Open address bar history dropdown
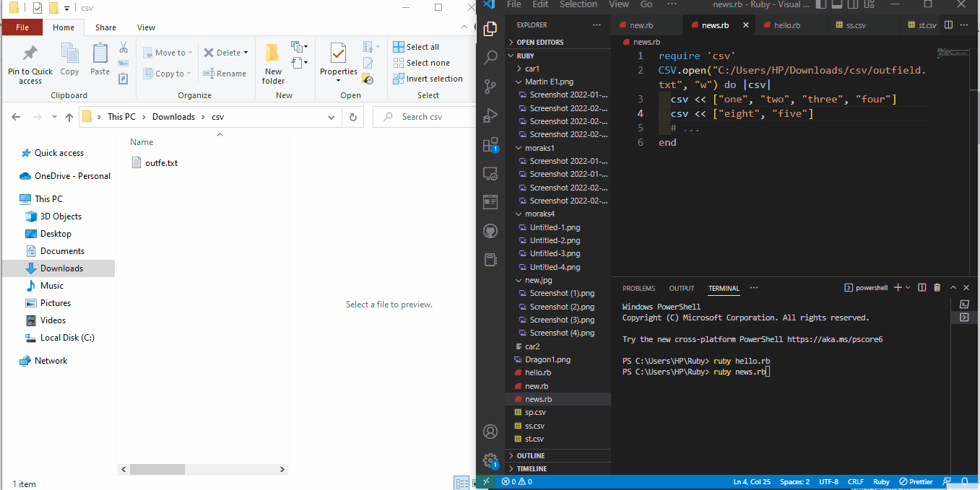Screen dimensions: 980x490 pyautogui.click(x=331, y=117)
